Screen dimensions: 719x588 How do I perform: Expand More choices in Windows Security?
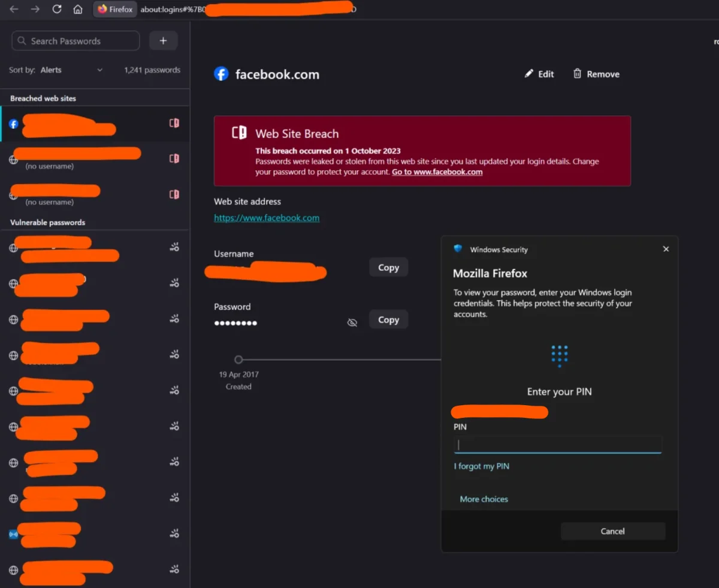coord(484,499)
